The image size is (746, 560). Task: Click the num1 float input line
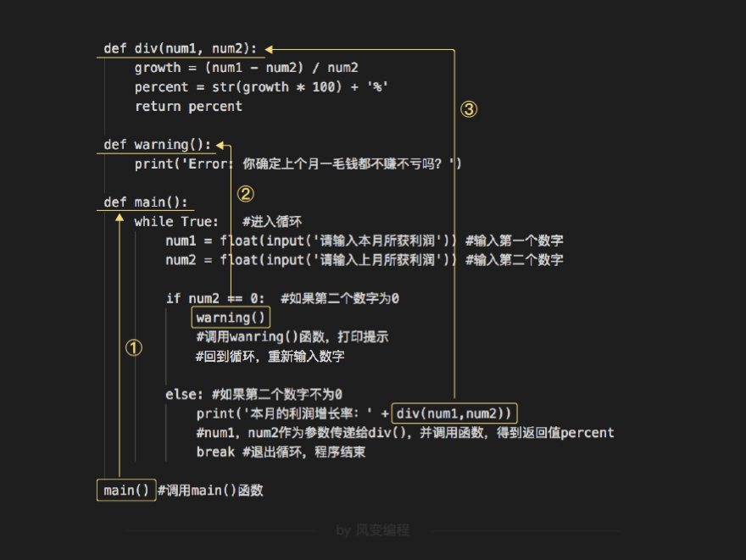[310, 241]
